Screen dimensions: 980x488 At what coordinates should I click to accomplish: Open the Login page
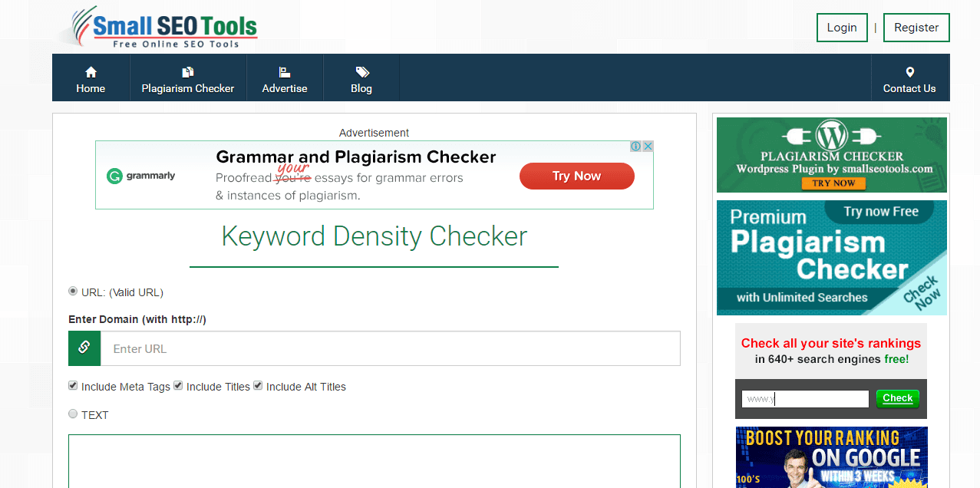point(842,28)
